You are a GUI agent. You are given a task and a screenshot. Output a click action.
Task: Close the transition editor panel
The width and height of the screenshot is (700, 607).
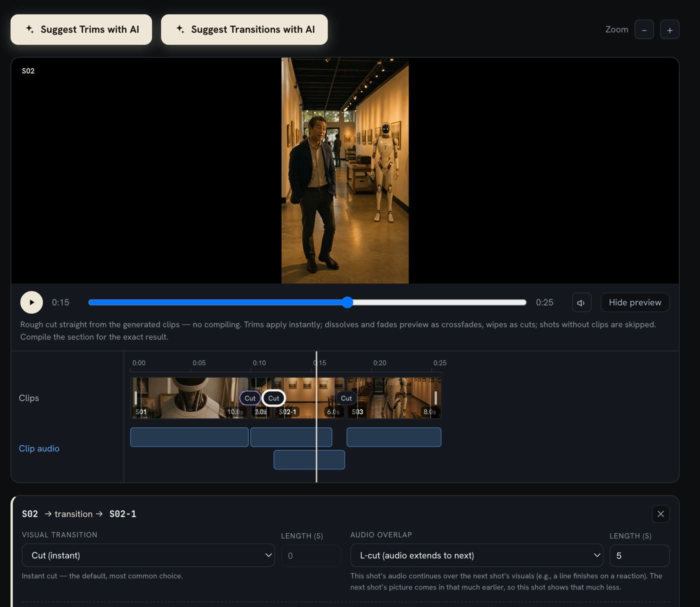660,514
